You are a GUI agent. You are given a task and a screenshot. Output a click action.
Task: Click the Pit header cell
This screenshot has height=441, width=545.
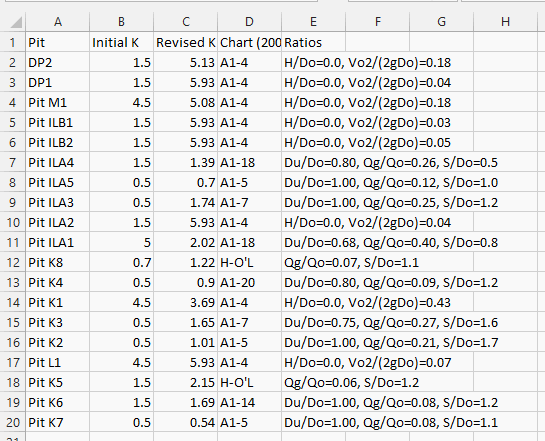tap(58, 42)
